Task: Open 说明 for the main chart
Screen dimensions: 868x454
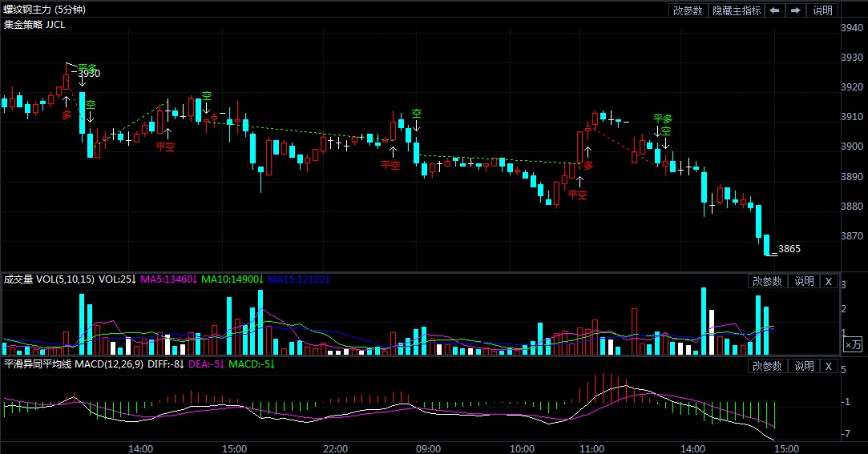Action: pos(822,10)
